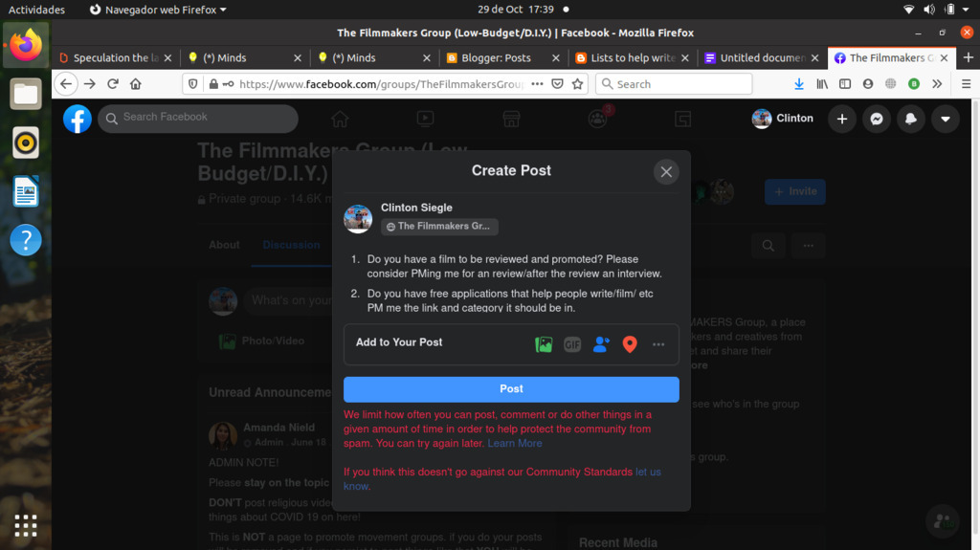The height and width of the screenshot is (550, 980).
Task: Click the "let us know" link
Action: pyautogui.click(x=648, y=473)
